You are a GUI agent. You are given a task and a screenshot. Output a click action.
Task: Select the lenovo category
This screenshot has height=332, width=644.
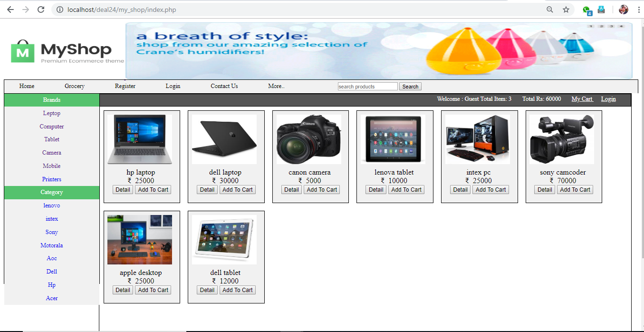pos(52,205)
